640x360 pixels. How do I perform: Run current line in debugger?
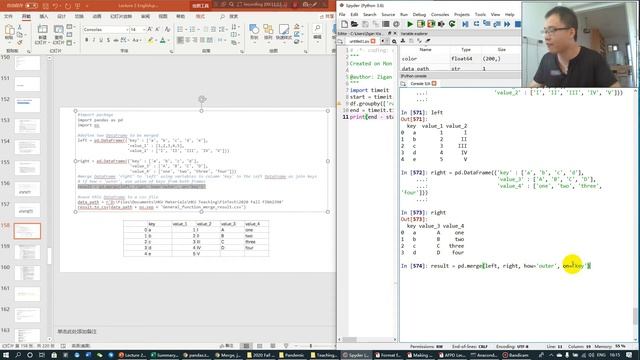click(476, 24)
